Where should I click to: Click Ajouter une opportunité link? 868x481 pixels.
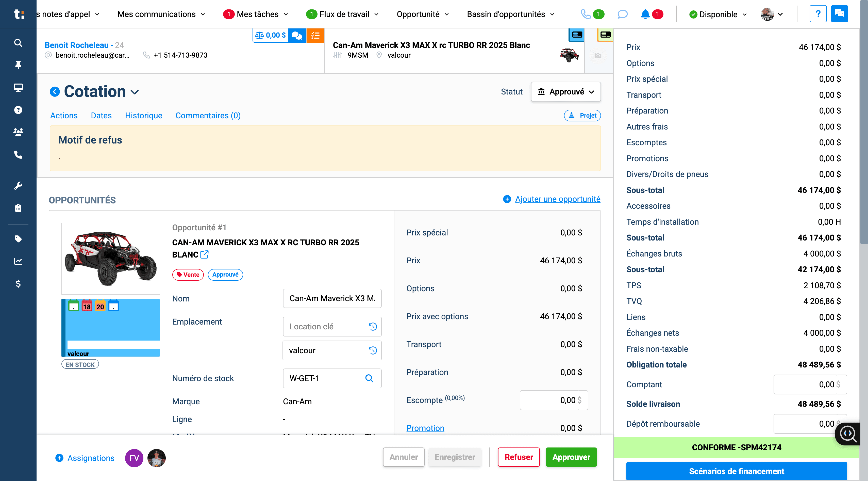tap(557, 199)
